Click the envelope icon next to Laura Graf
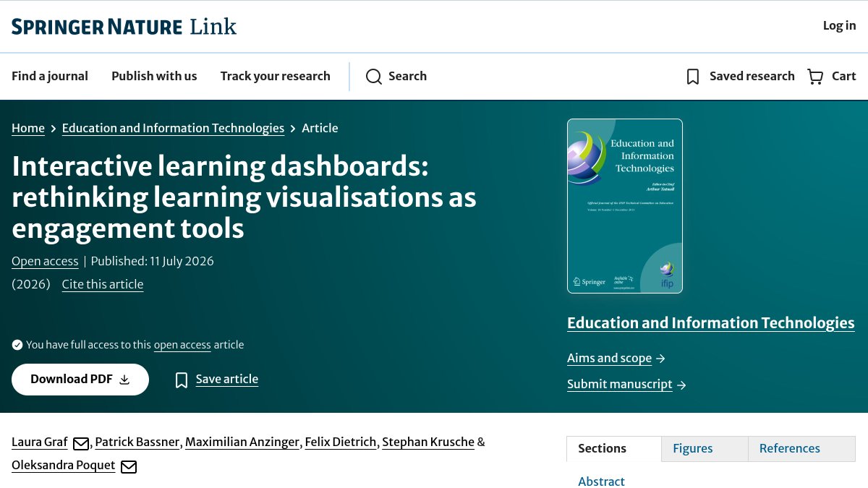Viewport: 868px width, 488px height. [x=81, y=443]
